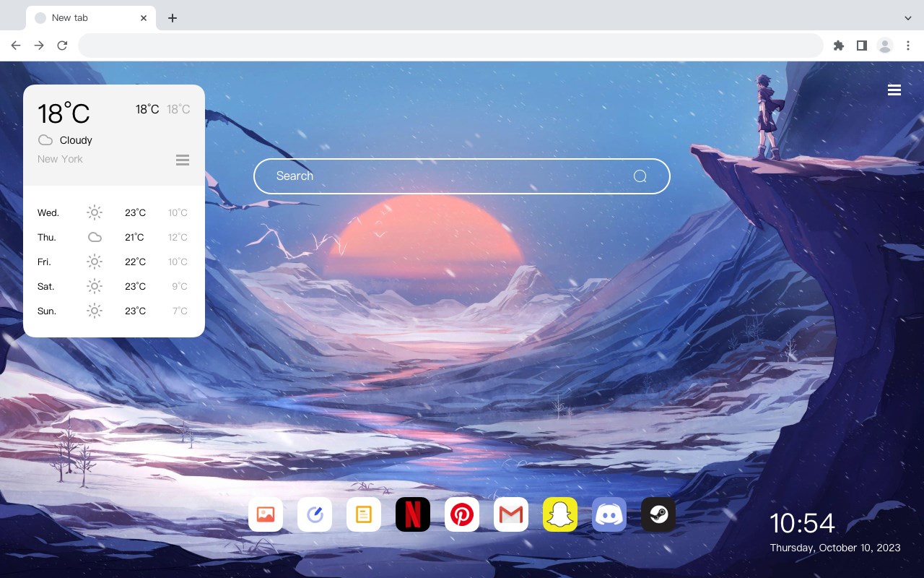The height and width of the screenshot is (578, 924).
Task: Go back to the previous page
Action: point(16,46)
